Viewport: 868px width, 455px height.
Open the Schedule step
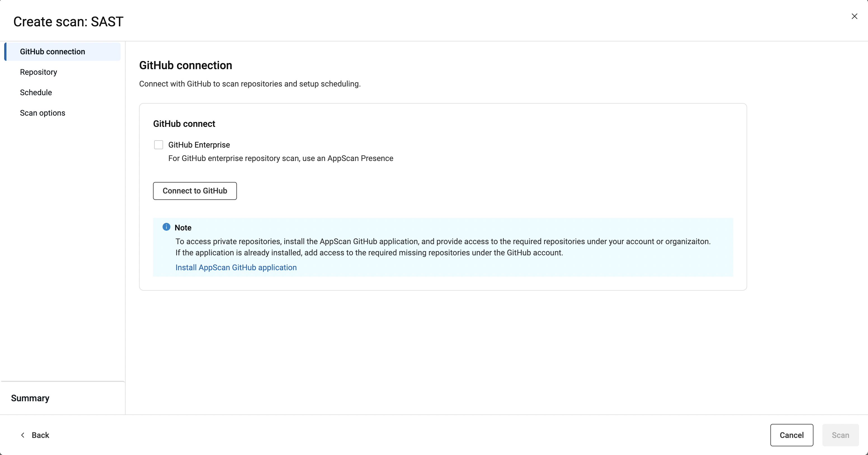click(x=36, y=92)
